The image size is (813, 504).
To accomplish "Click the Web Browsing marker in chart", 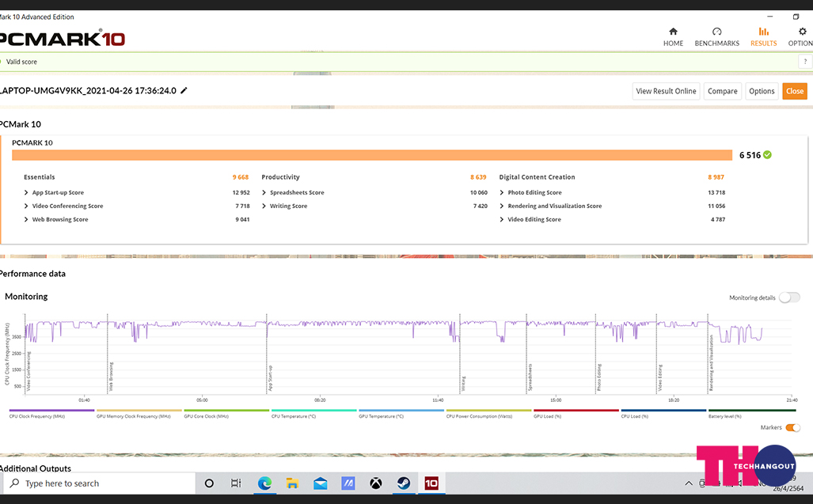I will coord(111,376).
